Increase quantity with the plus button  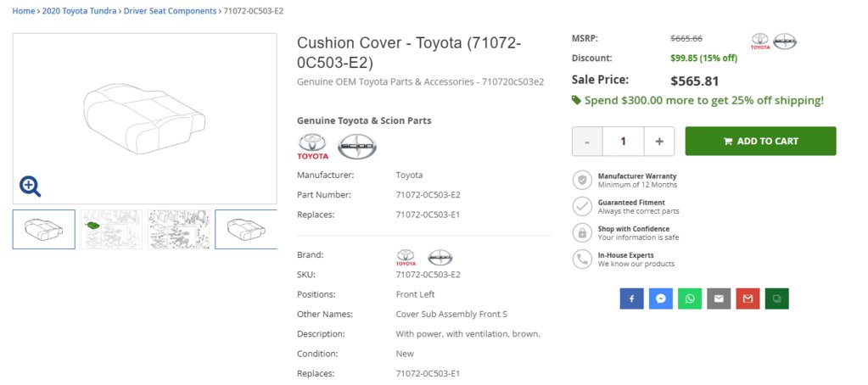(x=659, y=141)
